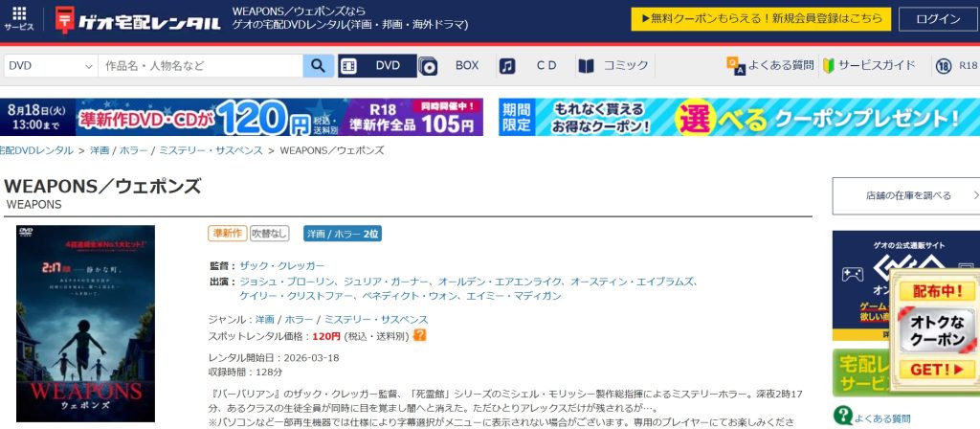The height and width of the screenshot is (429, 980).
Task: Go to ホラー breadcrumb link
Action: click(134, 150)
